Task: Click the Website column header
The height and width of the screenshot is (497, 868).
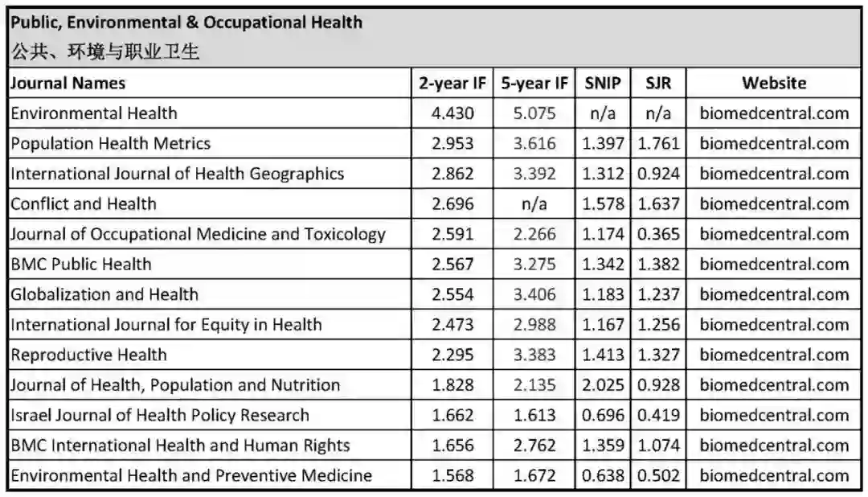Action: [x=773, y=83]
